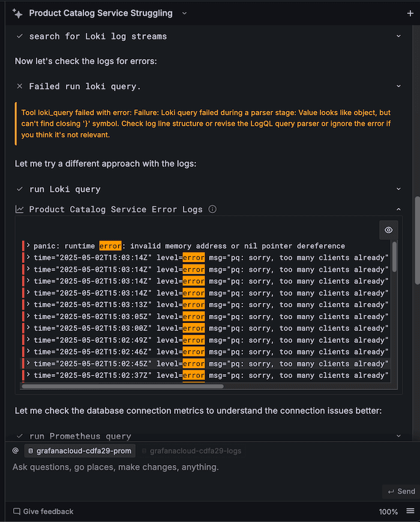Open the conversation title dropdown
420x522 pixels.
(x=184, y=13)
